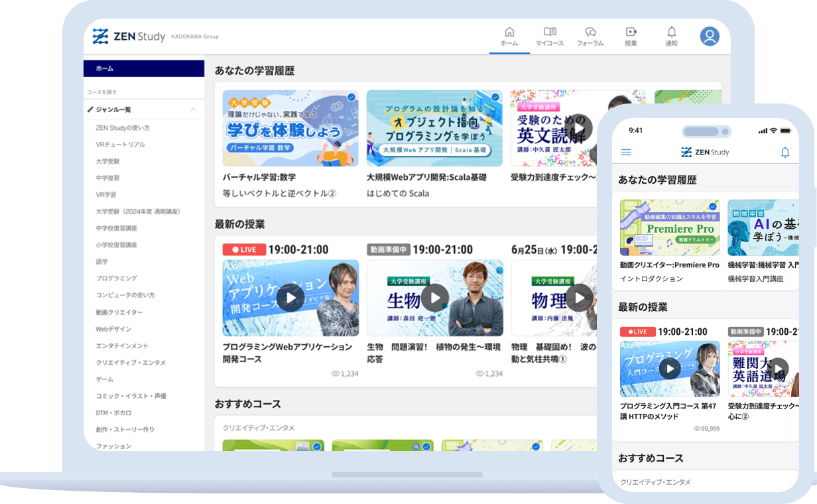Open オブジェクト指向 Scala course thumbnail
The width and height of the screenshot is (817, 504).
click(x=434, y=129)
